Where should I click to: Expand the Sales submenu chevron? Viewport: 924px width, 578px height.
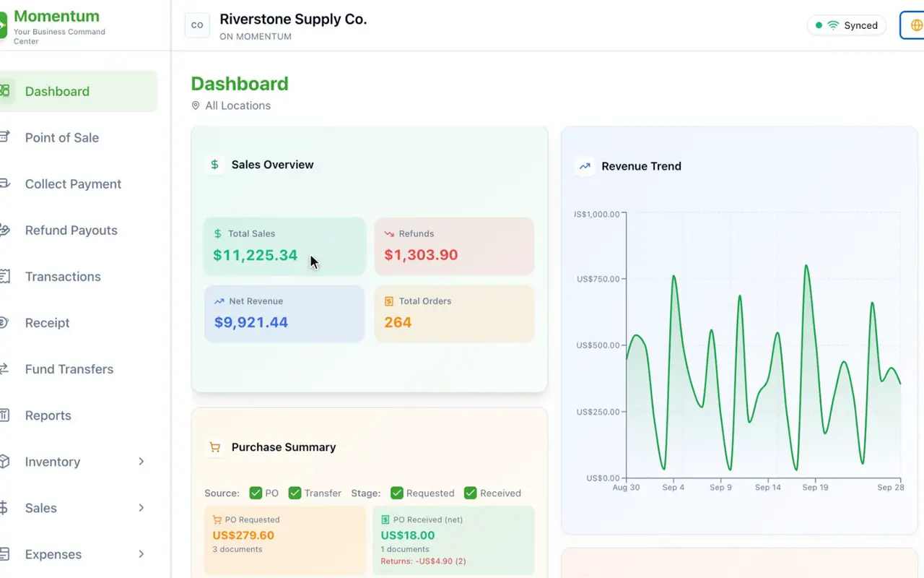coord(141,507)
